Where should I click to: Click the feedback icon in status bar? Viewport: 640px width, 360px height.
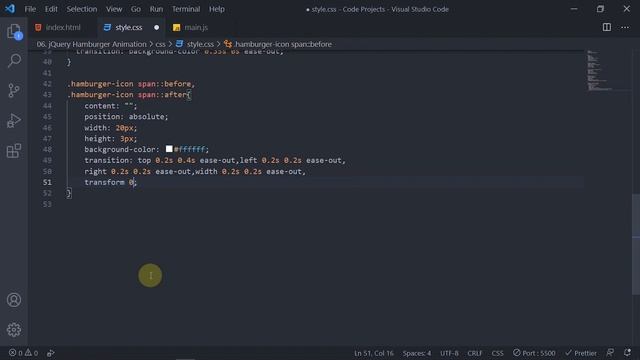click(610, 353)
